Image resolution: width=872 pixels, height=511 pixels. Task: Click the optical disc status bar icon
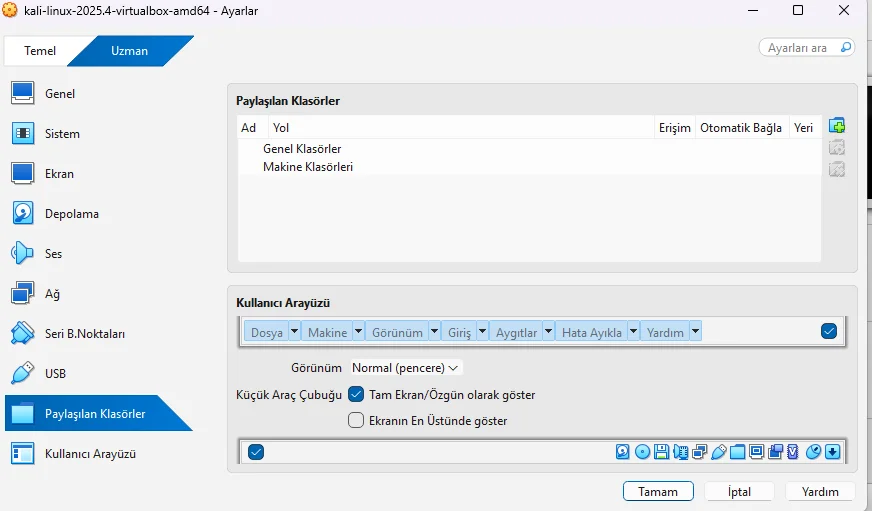tap(642, 452)
